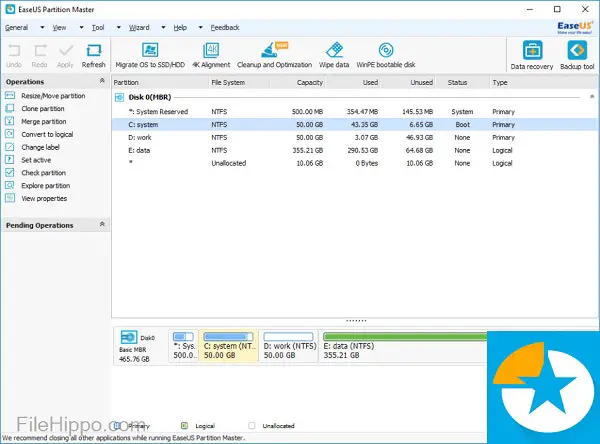Click the Redo toolbar icon
Image resolution: width=600 pixels, height=444 pixels.
click(x=40, y=51)
